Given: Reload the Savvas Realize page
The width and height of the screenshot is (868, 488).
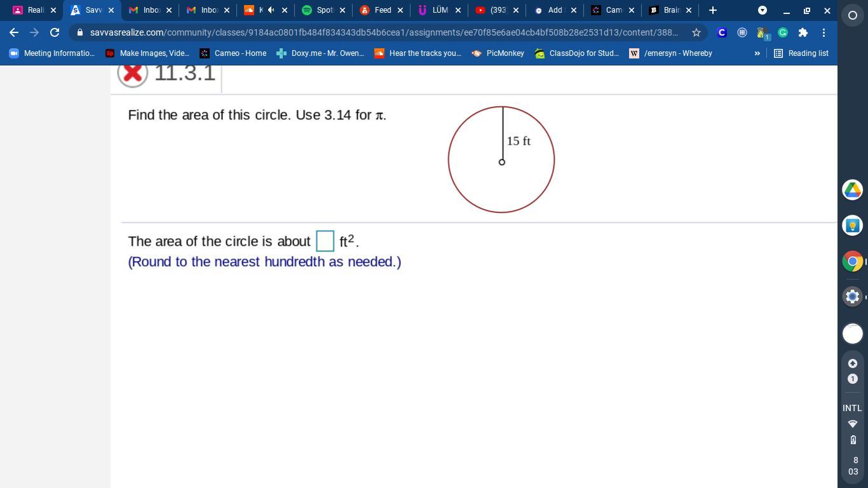Looking at the screenshot, I should (55, 32).
